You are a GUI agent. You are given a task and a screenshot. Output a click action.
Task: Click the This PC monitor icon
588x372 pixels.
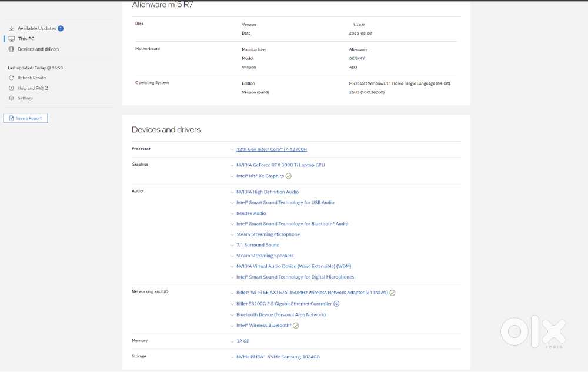click(11, 39)
